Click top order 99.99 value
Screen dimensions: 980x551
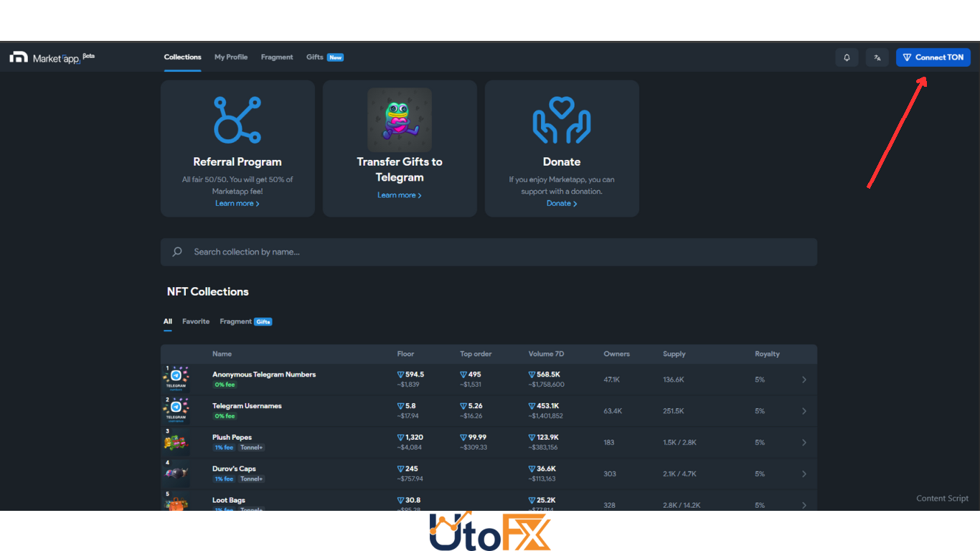click(x=473, y=438)
